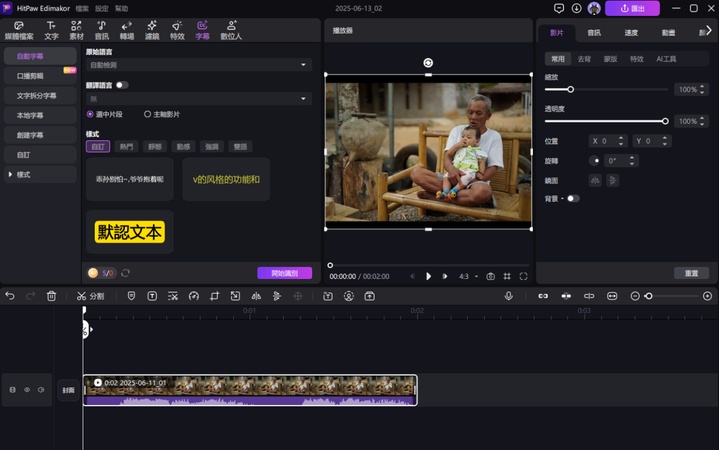Open the 素材 elements panel

(76, 30)
